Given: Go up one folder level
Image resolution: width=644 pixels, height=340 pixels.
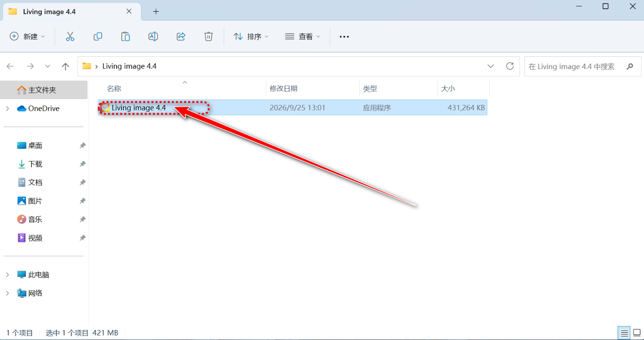Looking at the screenshot, I should pos(65,66).
